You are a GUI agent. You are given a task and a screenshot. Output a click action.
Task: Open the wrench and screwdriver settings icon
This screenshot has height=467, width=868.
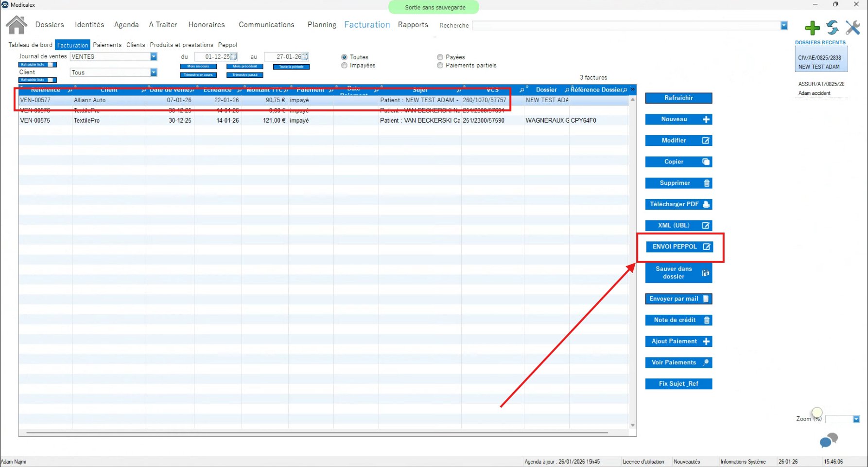pyautogui.click(x=852, y=28)
